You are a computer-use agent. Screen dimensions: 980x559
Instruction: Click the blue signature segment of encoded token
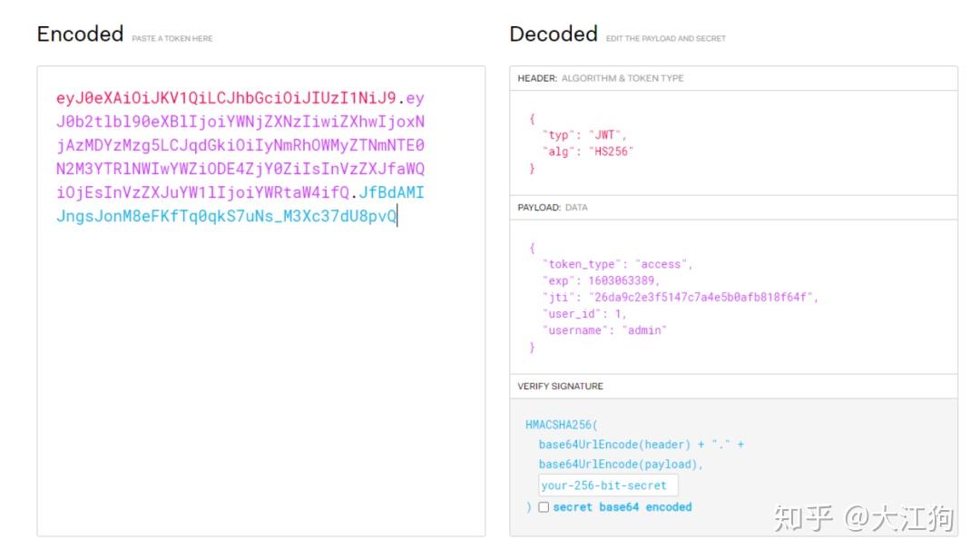click(x=227, y=217)
